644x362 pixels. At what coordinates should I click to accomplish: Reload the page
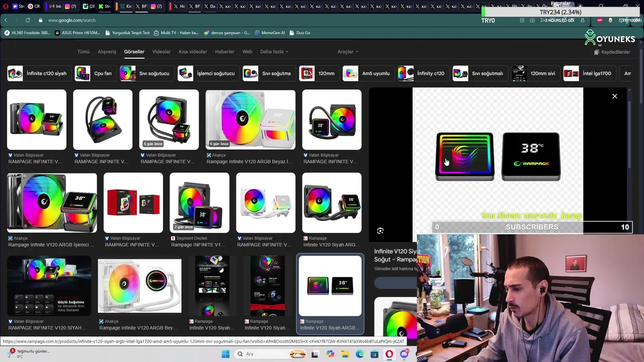(x=27, y=20)
